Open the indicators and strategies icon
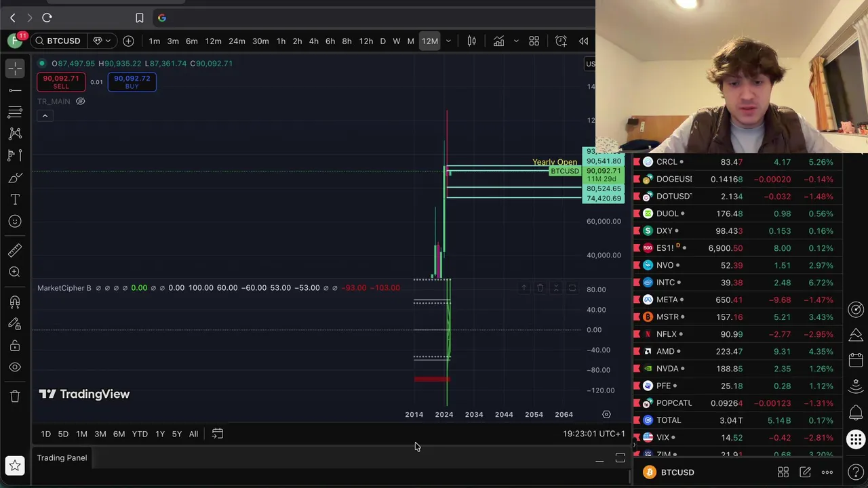 click(498, 41)
